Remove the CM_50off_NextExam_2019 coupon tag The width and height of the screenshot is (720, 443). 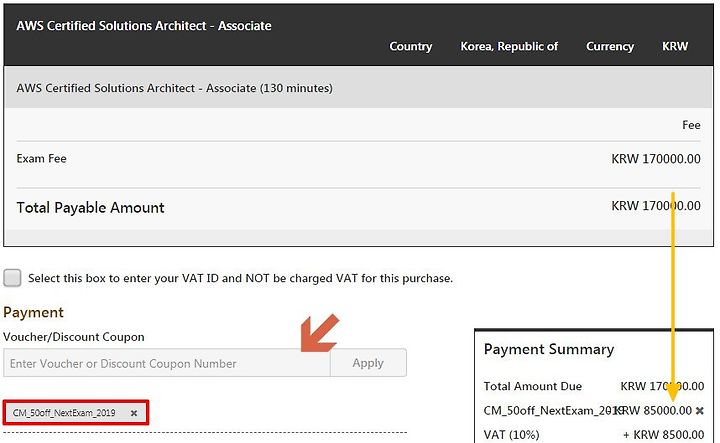click(x=134, y=413)
